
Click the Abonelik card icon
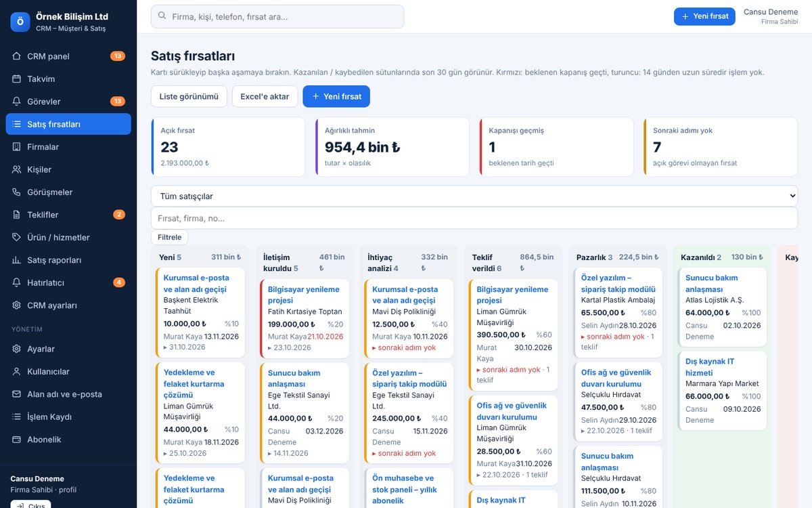(x=17, y=440)
